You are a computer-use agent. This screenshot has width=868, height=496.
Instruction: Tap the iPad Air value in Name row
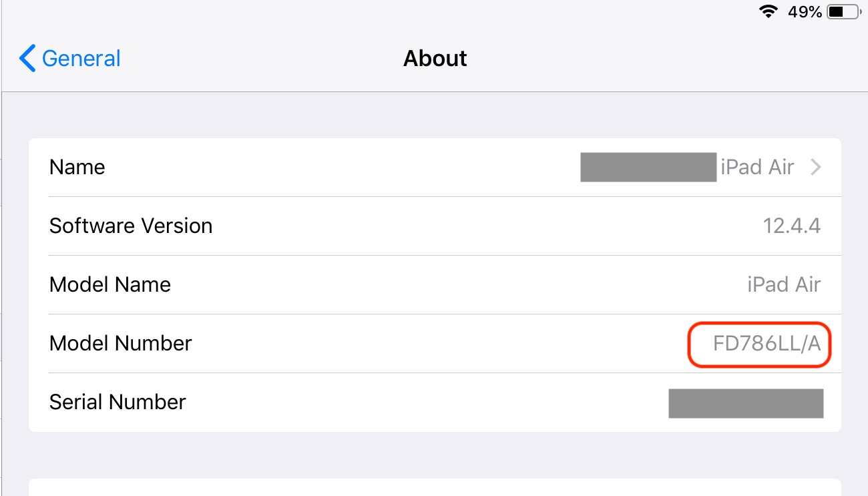click(x=757, y=168)
